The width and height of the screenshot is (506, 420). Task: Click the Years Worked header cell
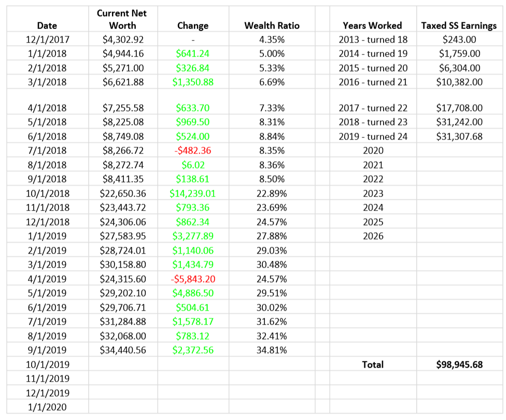[x=373, y=25]
